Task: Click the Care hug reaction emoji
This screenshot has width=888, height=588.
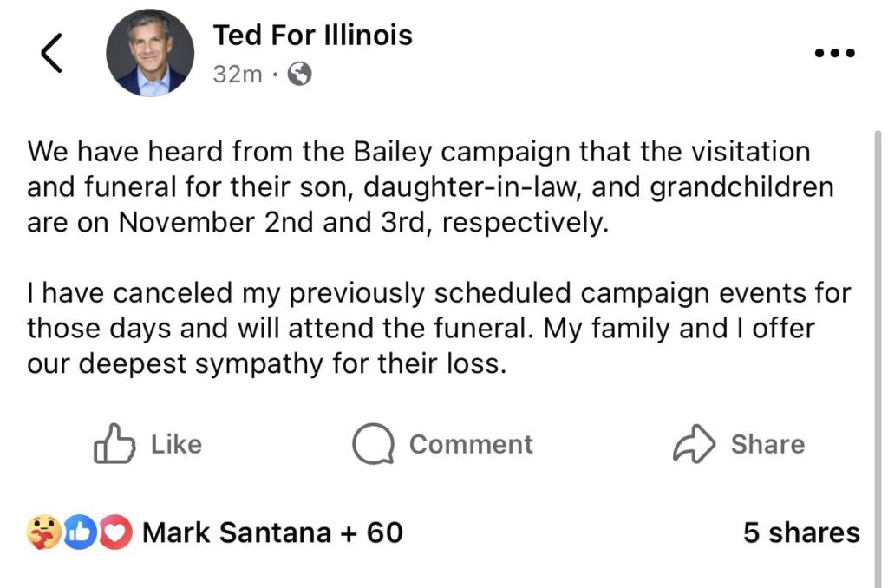Action: [x=43, y=532]
